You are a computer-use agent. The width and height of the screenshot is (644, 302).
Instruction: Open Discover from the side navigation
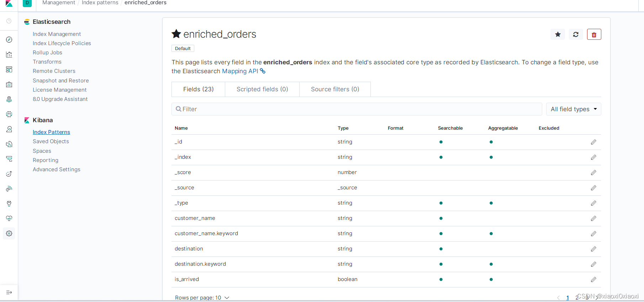(9, 39)
